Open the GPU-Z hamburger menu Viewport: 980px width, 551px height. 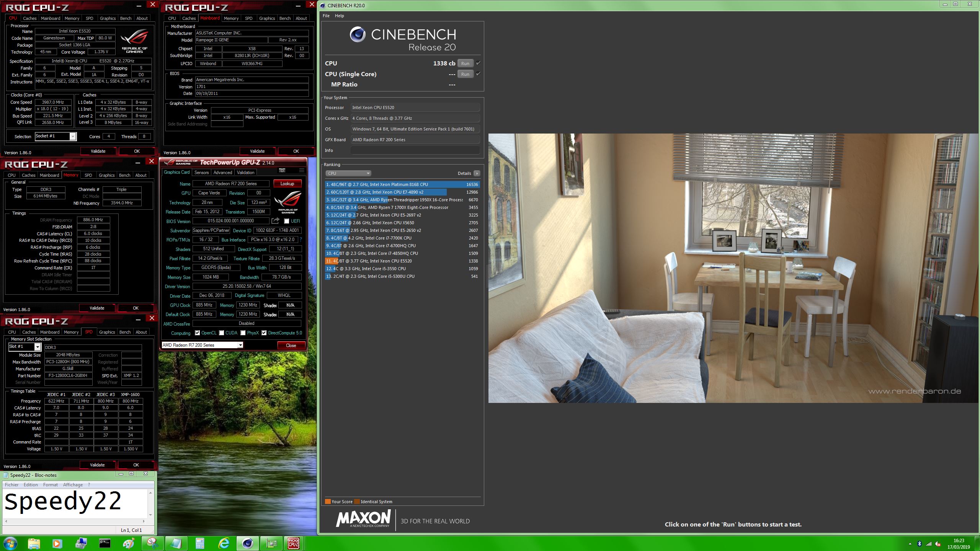302,170
